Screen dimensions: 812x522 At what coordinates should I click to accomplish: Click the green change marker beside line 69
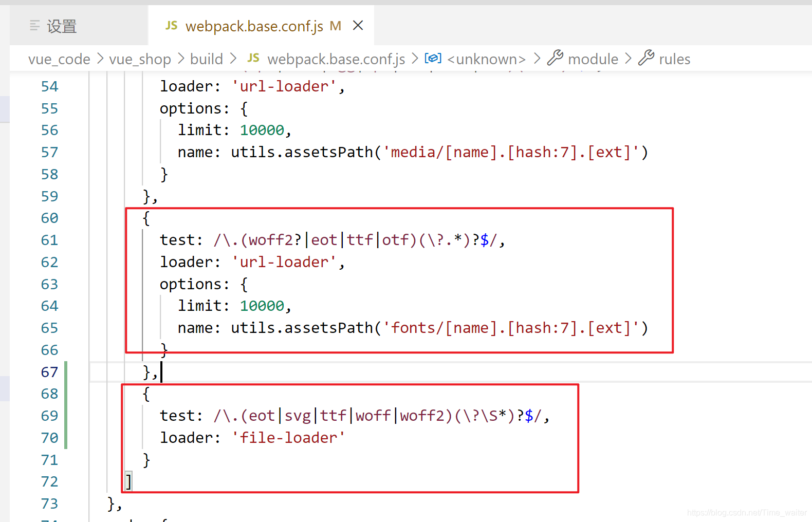(66, 416)
